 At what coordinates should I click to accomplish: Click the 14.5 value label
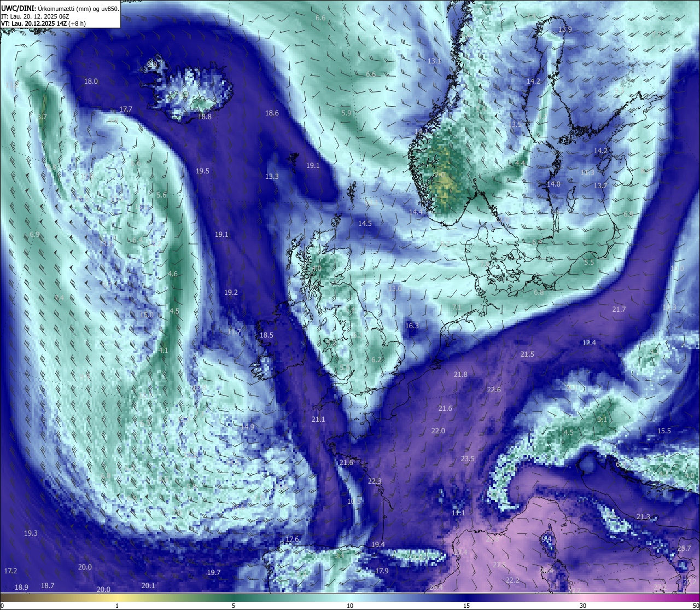pyautogui.click(x=365, y=224)
